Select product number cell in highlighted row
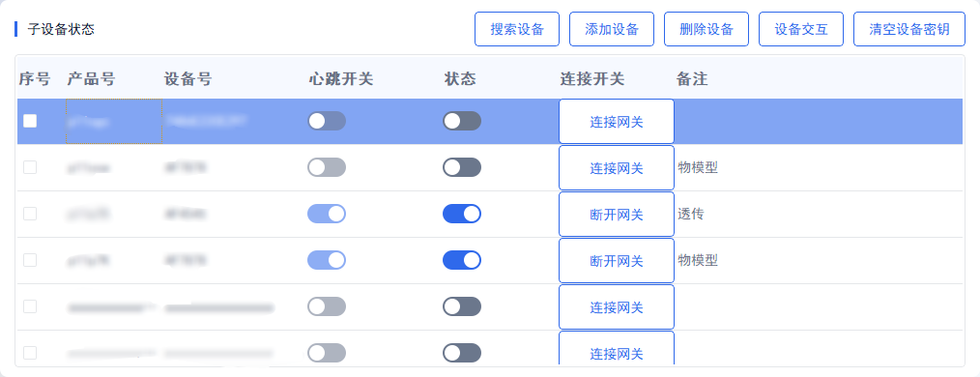The height and width of the screenshot is (377, 980). 114,121
